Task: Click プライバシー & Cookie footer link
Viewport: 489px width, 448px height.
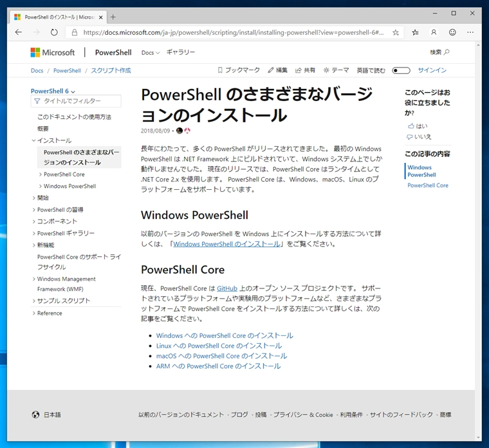Action: tap(303, 415)
